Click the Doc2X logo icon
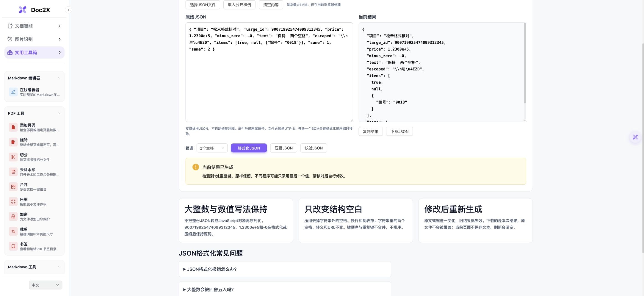This screenshot has width=644, height=296. (22, 10)
